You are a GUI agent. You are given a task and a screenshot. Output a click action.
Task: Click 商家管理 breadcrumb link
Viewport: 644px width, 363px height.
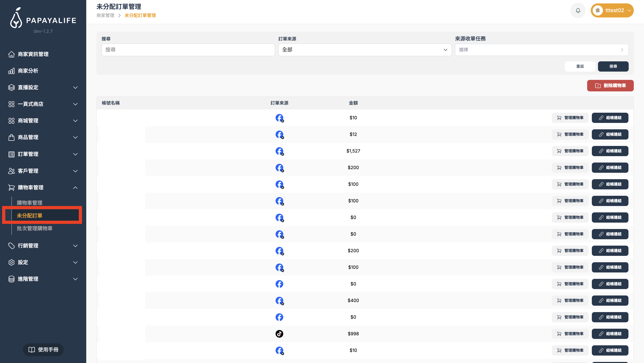click(105, 16)
